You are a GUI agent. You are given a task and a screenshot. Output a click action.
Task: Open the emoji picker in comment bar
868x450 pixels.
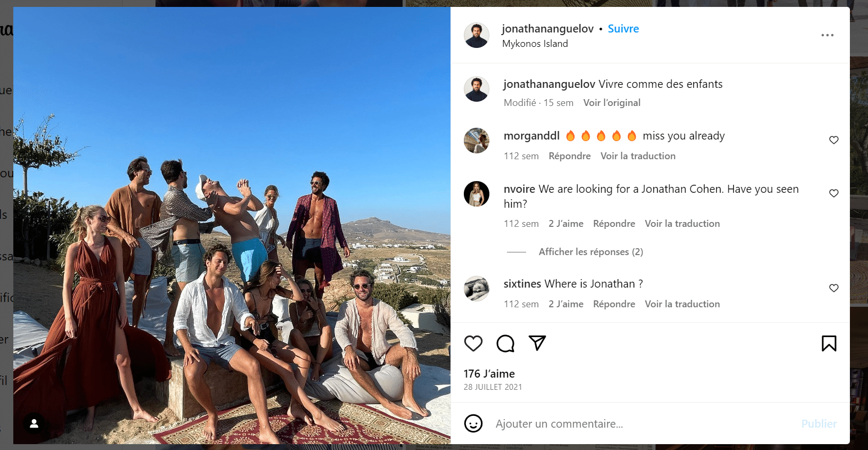point(473,423)
